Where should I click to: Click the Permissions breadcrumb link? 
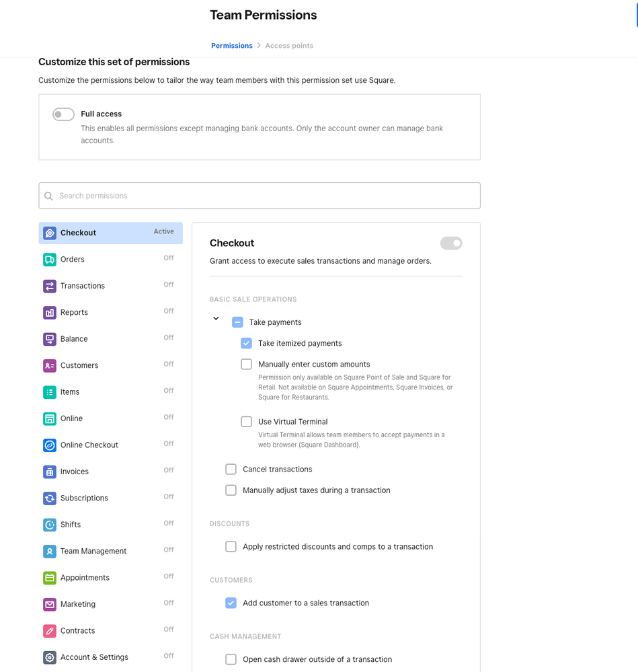(x=232, y=46)
